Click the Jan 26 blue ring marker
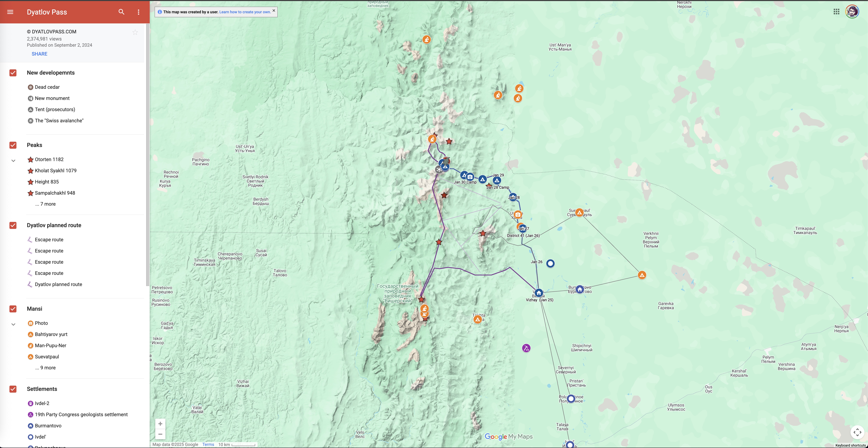Viewport: 868px width, 448px height. click(550, 263)
